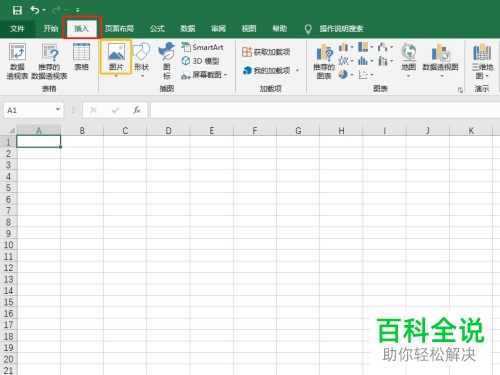Open the 屏幕截图 screenshot dropdown
This screenshot has height=375, width=500.
[204, 75]
